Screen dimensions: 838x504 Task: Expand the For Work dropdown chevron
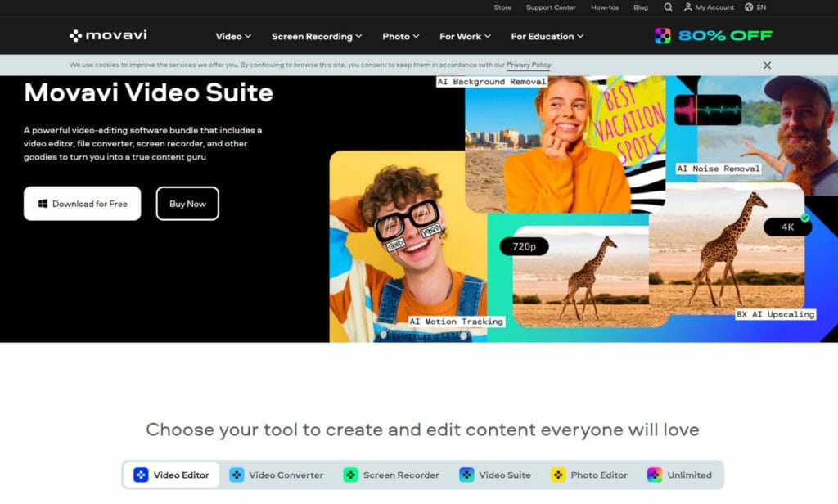tap(488, 36)
